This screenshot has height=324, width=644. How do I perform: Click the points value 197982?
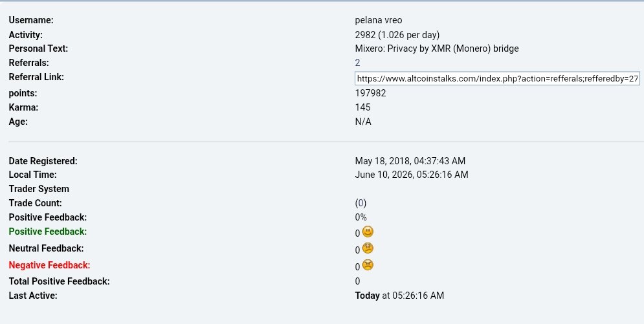click(x=370, y=93)
